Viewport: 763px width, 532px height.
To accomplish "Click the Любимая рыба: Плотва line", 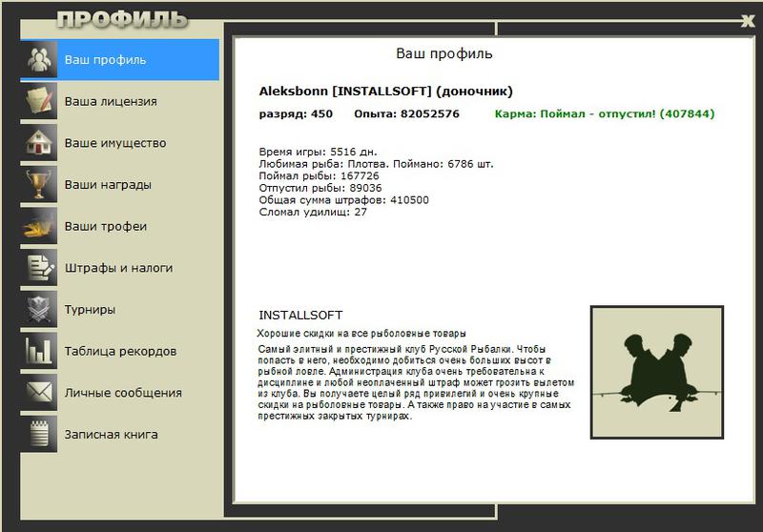I will [376, 164].
